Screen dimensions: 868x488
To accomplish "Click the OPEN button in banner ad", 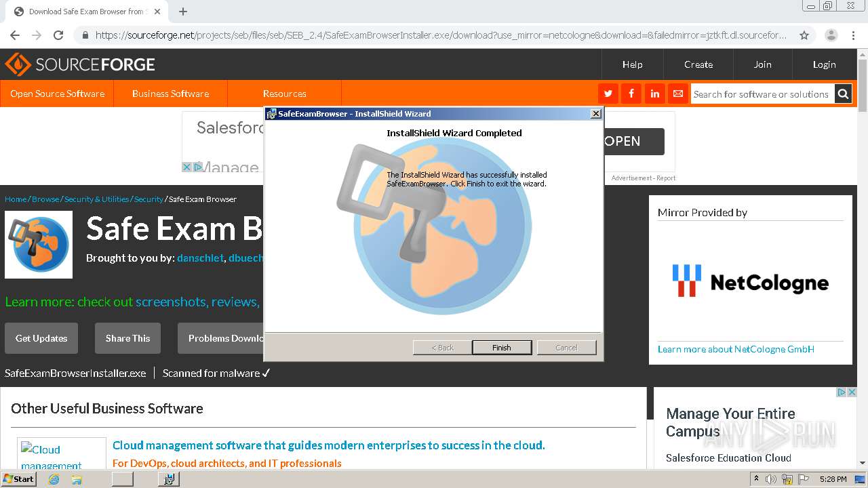I will tap(634, 142).
